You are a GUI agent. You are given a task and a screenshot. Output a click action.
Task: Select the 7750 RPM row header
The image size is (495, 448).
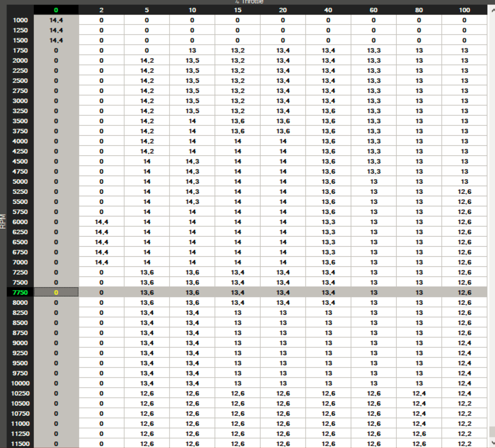click(x=20, y=292)
